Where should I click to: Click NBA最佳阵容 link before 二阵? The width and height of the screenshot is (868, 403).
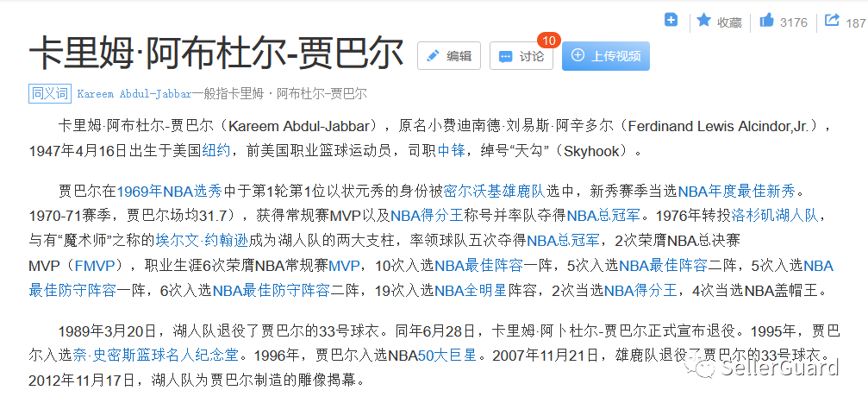click(663, 266)
